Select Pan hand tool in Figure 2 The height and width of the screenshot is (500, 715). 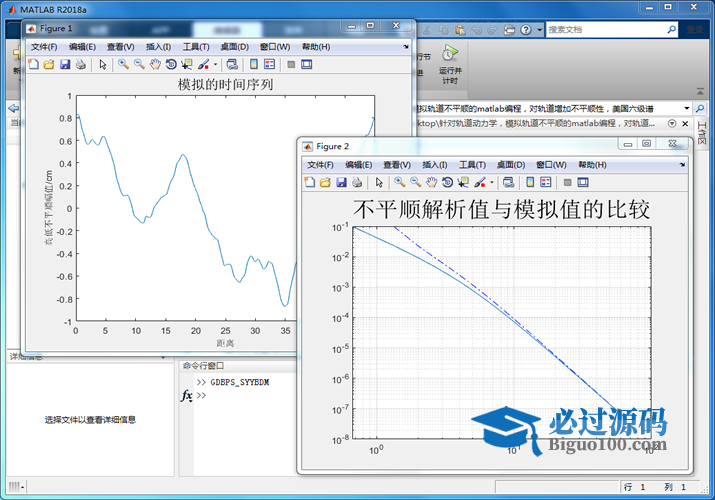point(431,182)
